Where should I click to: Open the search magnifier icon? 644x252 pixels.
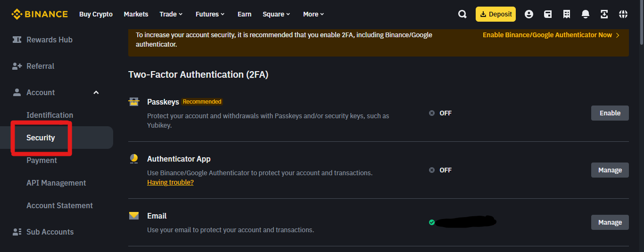(462, 14)
